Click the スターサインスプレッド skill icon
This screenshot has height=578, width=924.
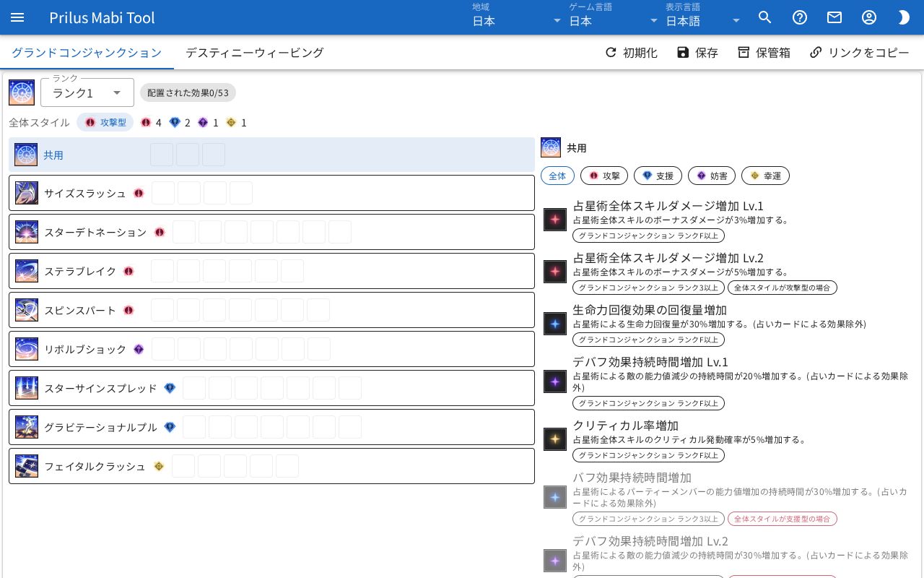coord(27,388)
